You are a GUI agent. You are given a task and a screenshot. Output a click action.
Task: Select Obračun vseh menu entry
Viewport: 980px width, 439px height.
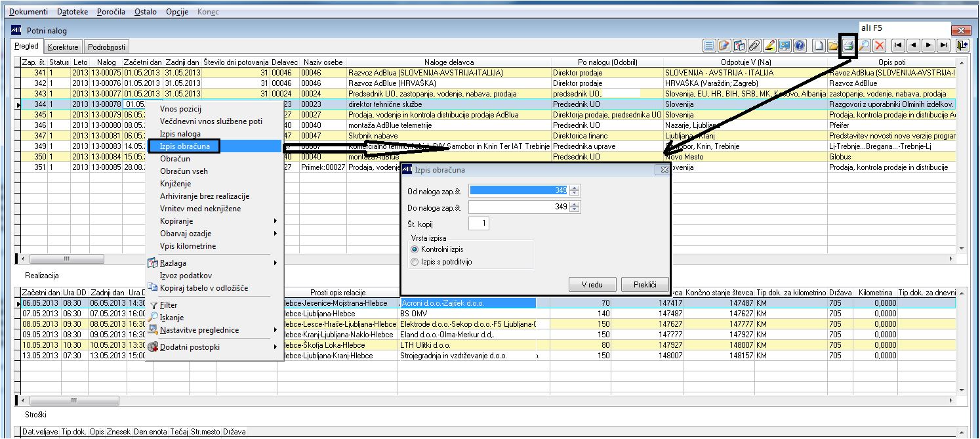point(214,171)
